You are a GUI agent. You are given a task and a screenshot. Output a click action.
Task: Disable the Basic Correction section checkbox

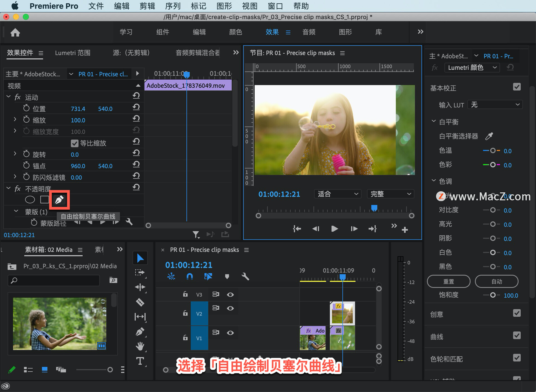pos(517,87)
